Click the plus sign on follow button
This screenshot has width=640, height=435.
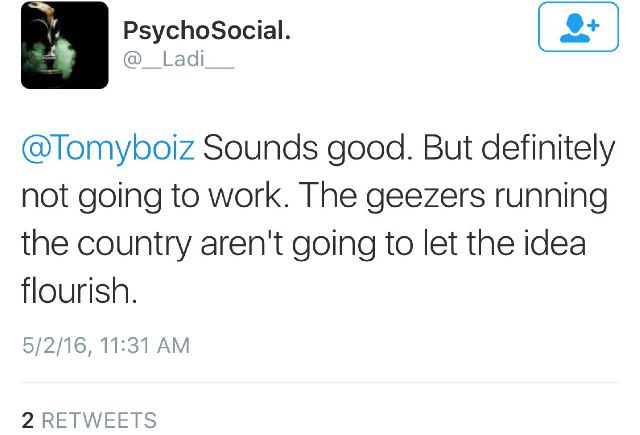[x=591, y=22]
